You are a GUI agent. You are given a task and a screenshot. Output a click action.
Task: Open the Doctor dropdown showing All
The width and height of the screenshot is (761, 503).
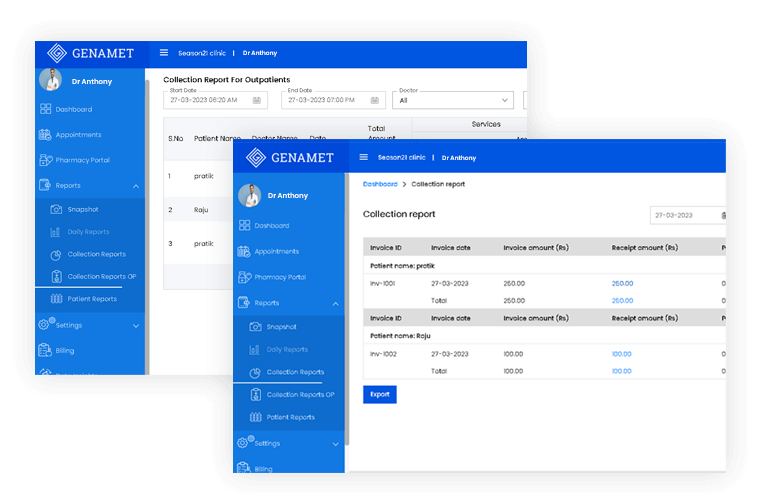(x=454, y=100)
